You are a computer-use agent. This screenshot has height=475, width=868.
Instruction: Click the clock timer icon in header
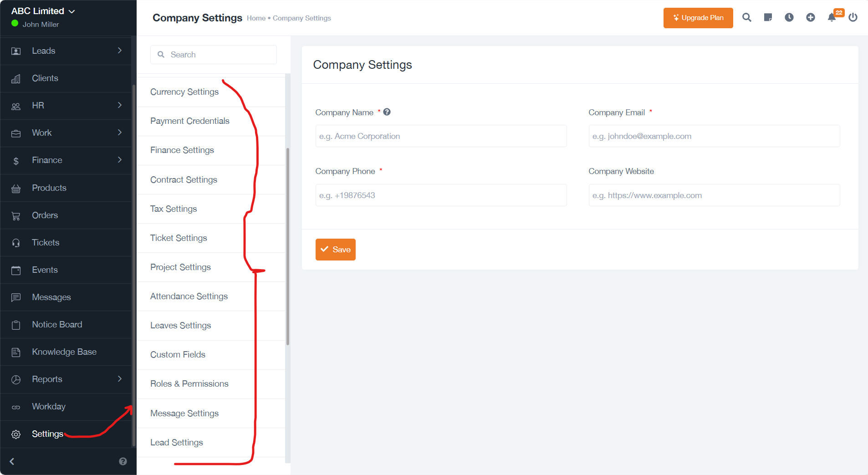pyautogui.click(x=789, y=18)
